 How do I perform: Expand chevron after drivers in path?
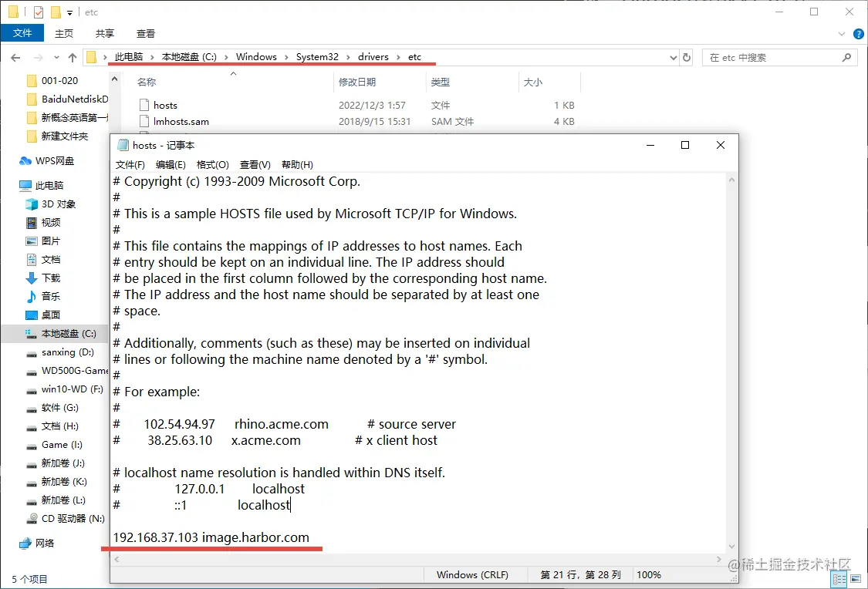tap(399, 57)
